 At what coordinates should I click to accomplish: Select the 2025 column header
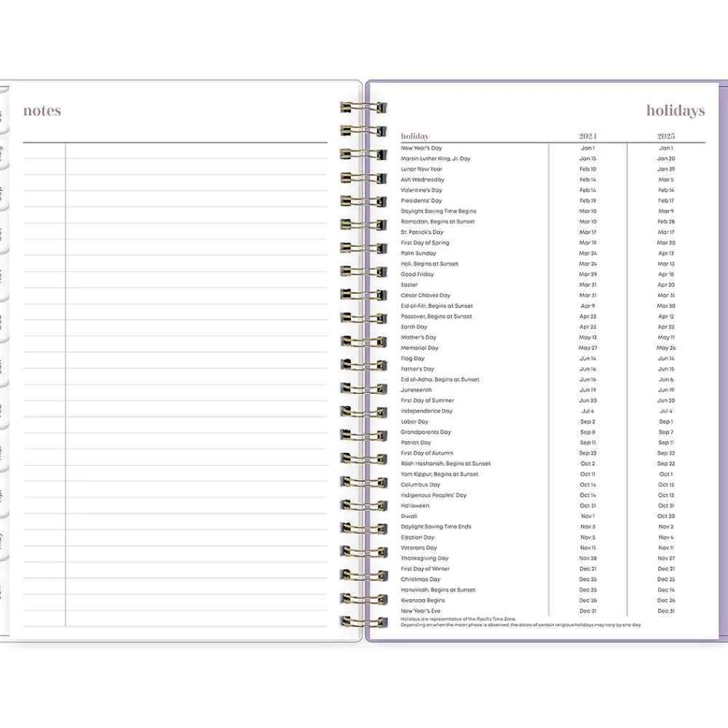[665, 136]
